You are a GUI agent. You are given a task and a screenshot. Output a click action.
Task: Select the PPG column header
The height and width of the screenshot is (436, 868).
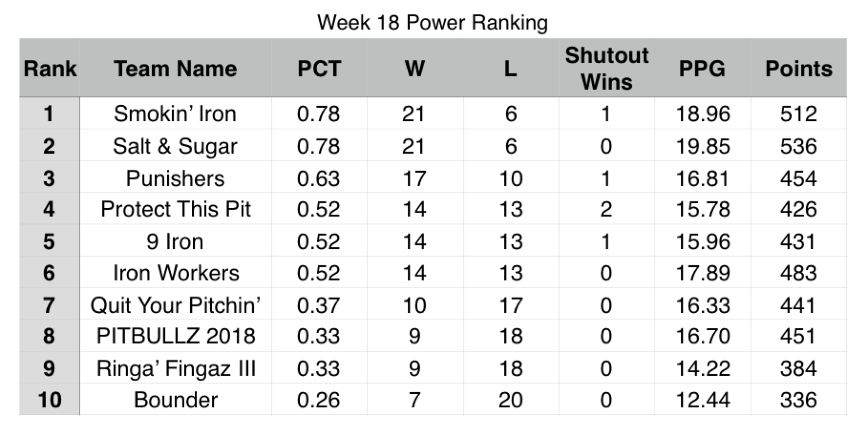click(x=702, y=69)
